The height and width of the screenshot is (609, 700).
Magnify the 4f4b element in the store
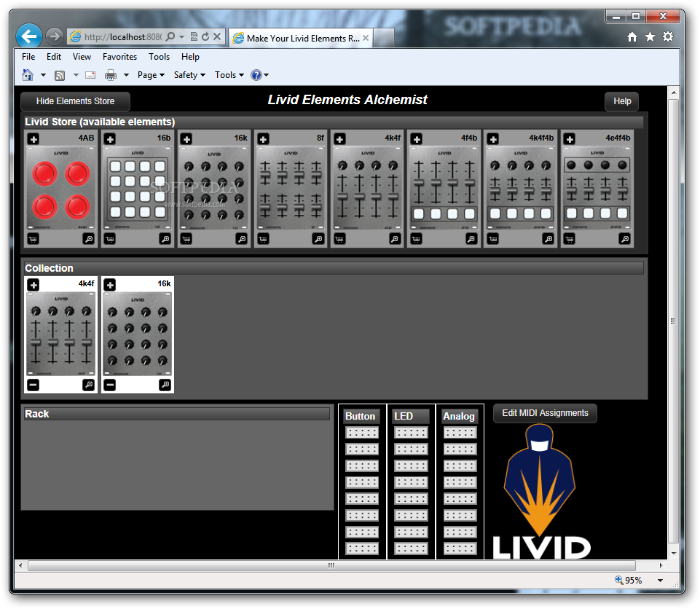(471, 239)
